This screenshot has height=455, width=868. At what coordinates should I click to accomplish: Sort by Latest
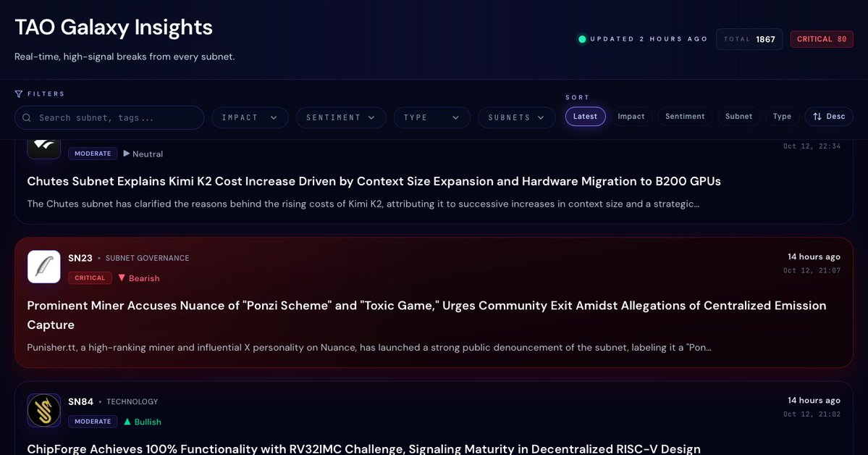(x=585, y=117)
